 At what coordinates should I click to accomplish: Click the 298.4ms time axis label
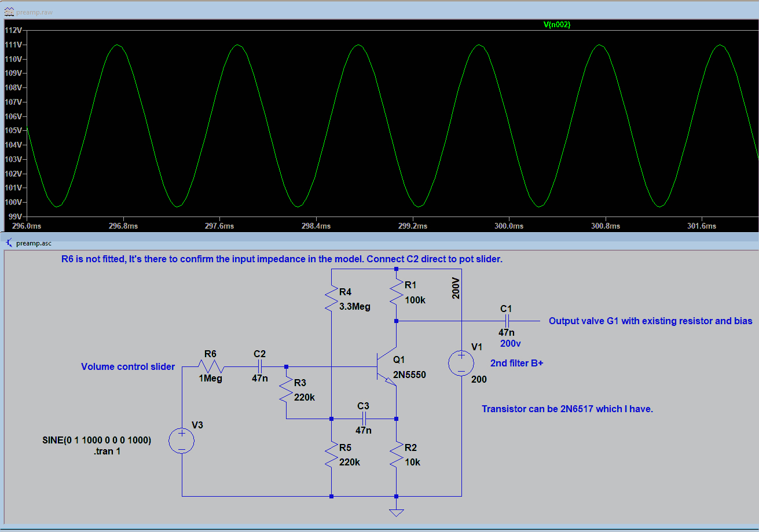(316, 226)
